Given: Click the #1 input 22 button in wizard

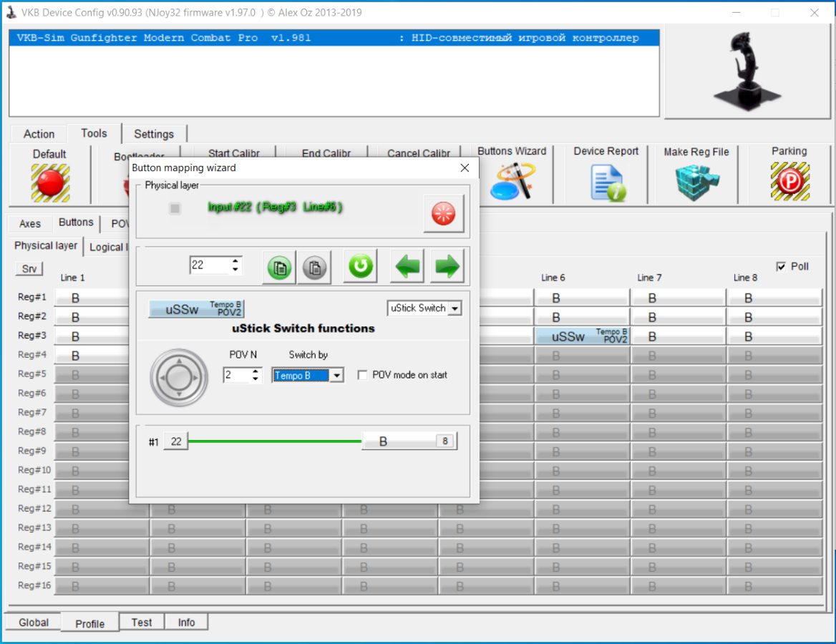Looking at the screenshot, I should 176,441.
